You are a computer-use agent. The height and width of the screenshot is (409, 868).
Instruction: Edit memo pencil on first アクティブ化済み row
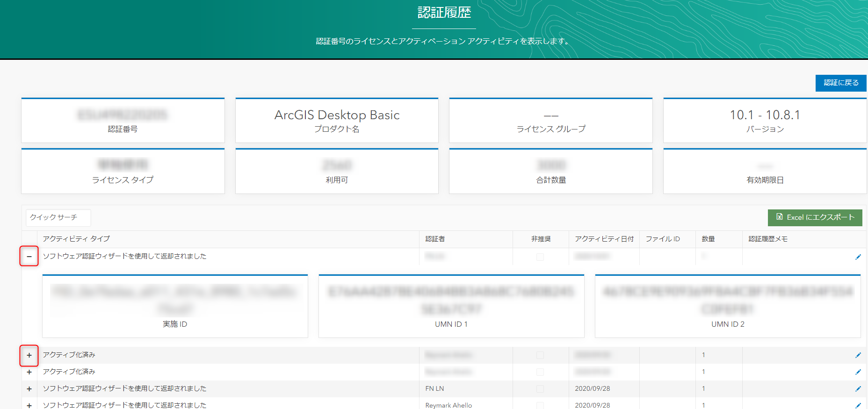(x=858, y=355)
